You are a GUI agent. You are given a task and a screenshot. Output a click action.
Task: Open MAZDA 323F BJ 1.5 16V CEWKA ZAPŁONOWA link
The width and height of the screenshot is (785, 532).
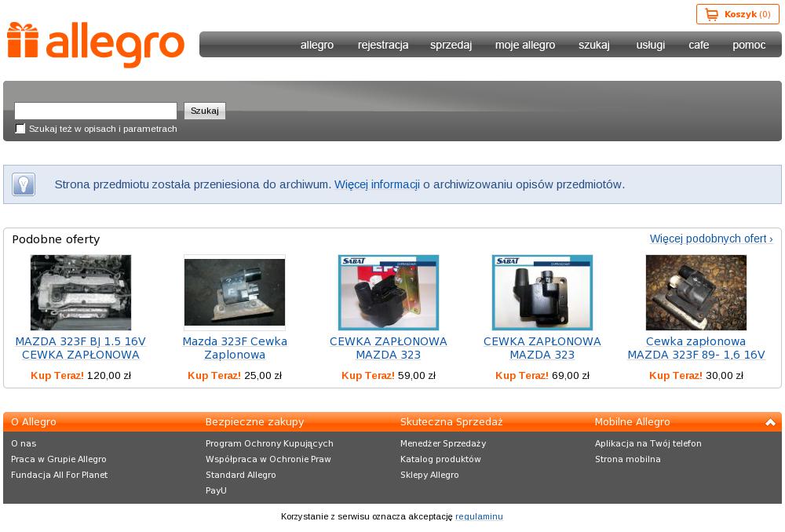pyautogui.click(x=81, y=348)
